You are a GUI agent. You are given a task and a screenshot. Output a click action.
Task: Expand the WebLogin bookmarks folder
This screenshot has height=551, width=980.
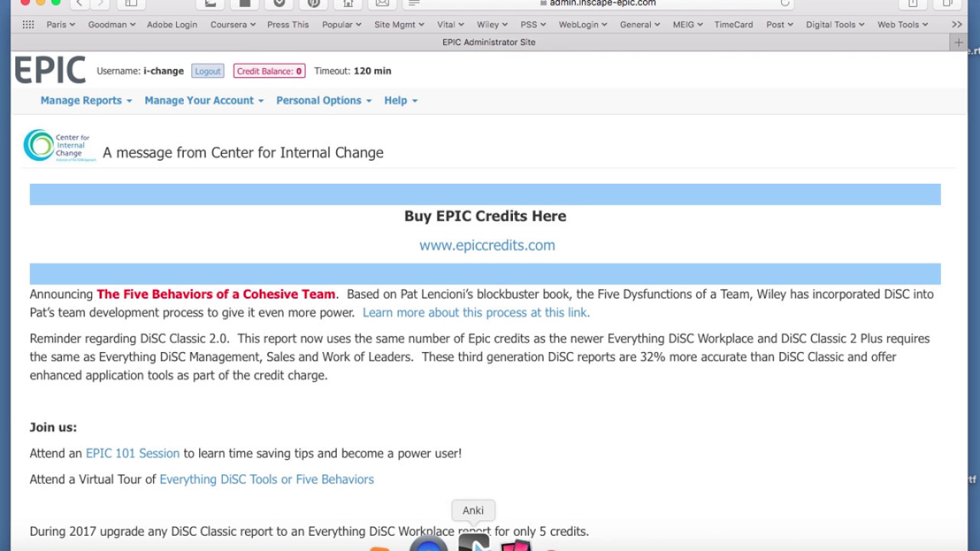point(583,24)
